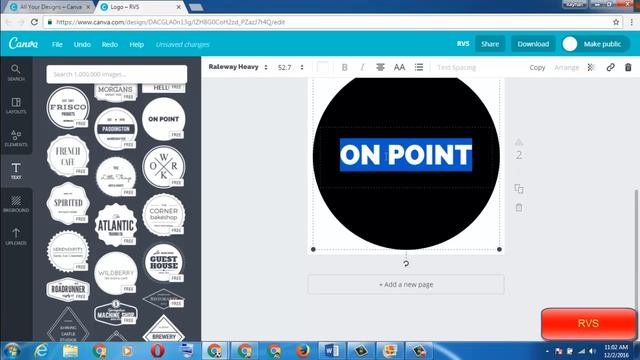The image size is (640, 360).
Task: Select the ATLANTIC logo template
Action: [x=116, y=225]
